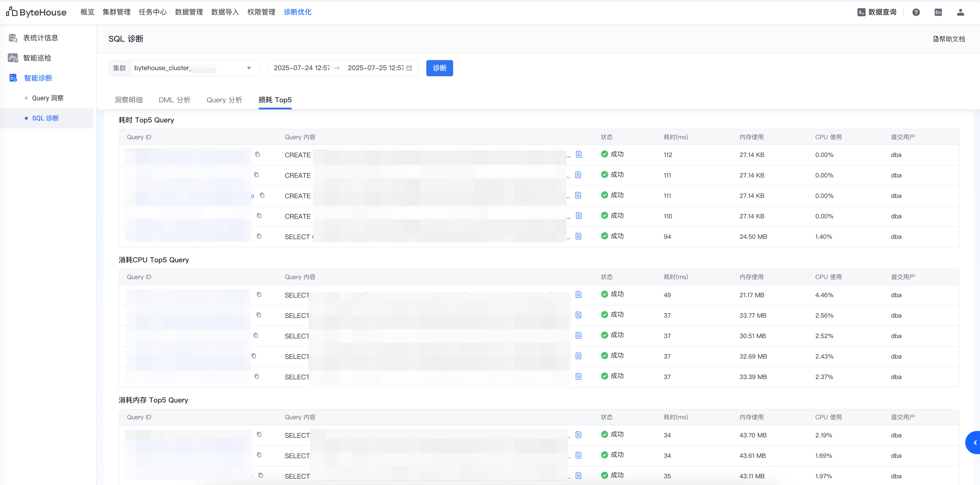Copy Query ID of the first CREATE row

click(257, 155)
